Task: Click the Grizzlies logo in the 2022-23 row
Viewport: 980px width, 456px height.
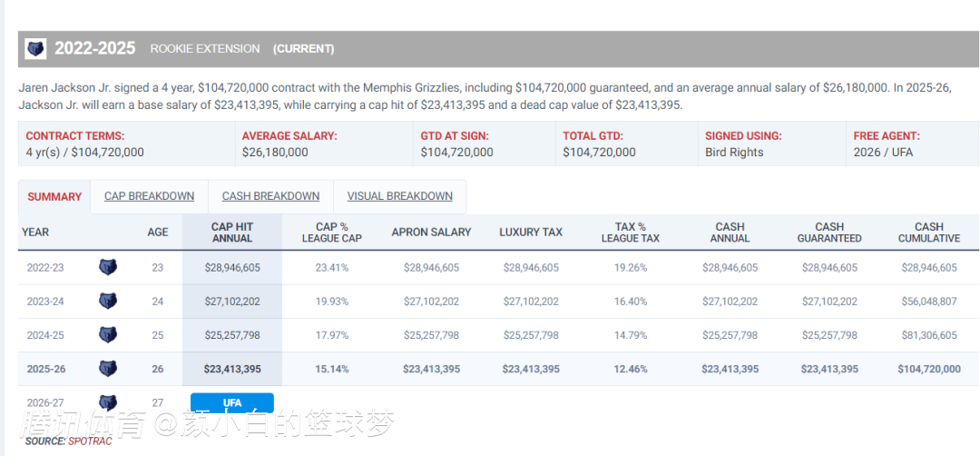Action: (x=108, y=268)
